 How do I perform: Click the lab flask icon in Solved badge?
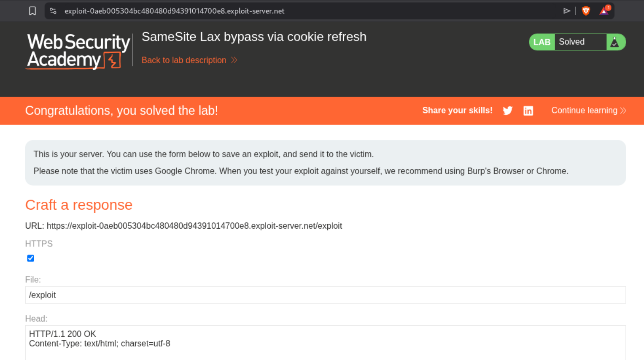615,42
